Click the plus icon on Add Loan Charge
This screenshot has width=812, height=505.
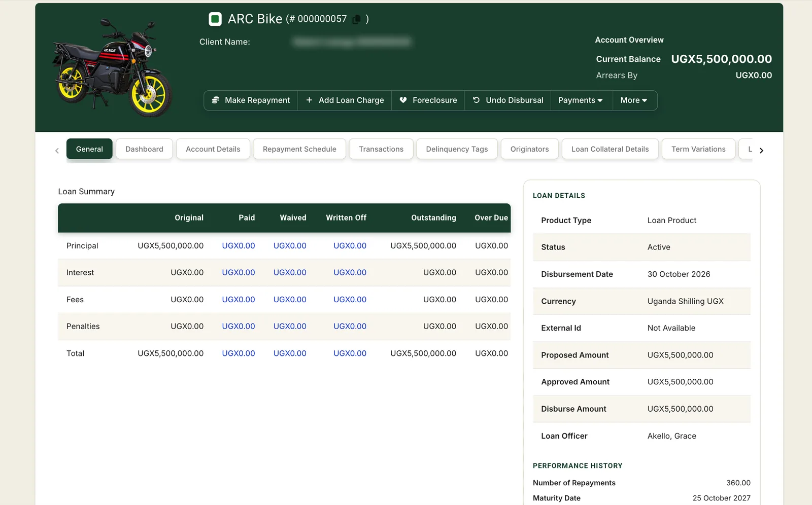point(309,100)
